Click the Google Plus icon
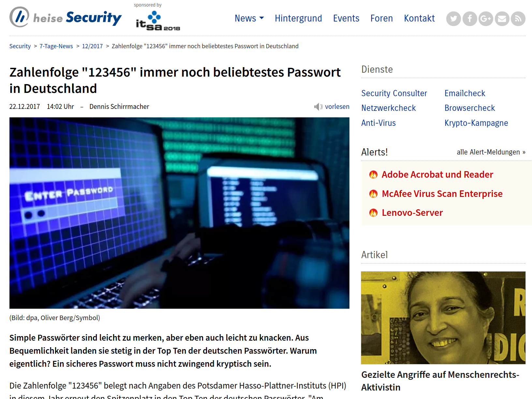Image resolution: width=532 pixels, height=399 pixels. (x=486, y=19)
